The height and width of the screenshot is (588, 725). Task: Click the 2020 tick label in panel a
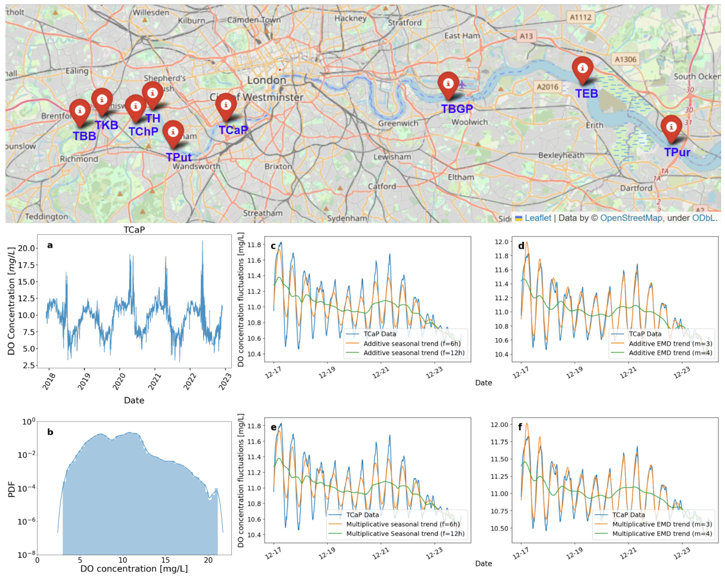click(x=119, y=381)
